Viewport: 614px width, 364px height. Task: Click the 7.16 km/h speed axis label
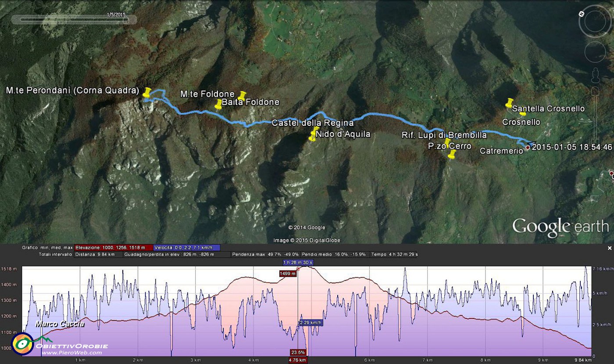(x=603, y=269)
